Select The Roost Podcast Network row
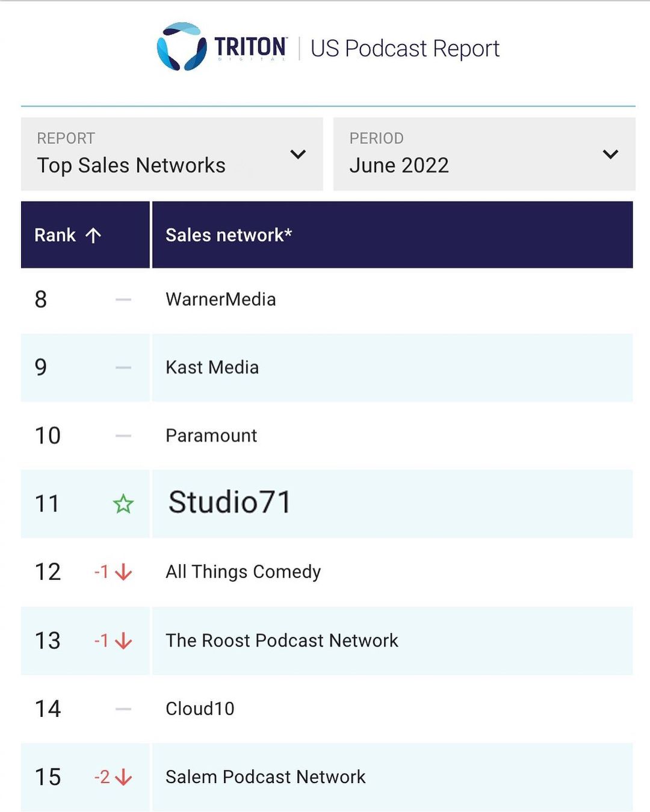Image resolution: width=650 pixels, height=812 pixels. tap(282, 641)
